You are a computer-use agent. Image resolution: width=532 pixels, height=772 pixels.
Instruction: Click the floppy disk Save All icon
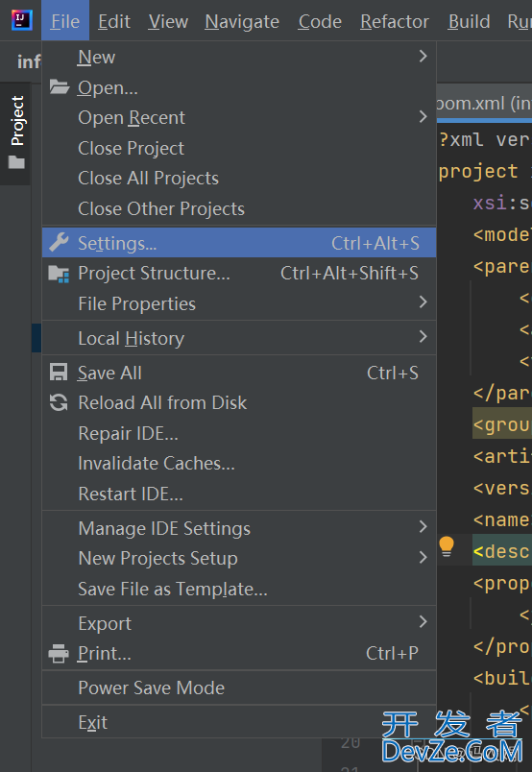[59, 373]
